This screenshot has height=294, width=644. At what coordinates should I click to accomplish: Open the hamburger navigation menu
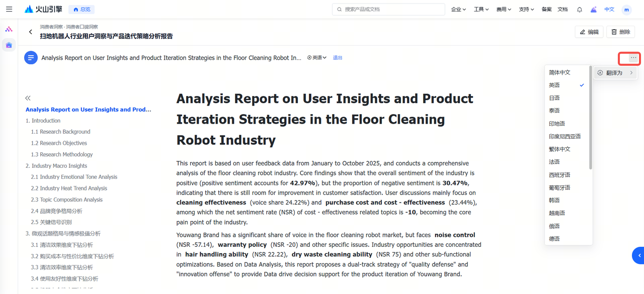point(9,9)
